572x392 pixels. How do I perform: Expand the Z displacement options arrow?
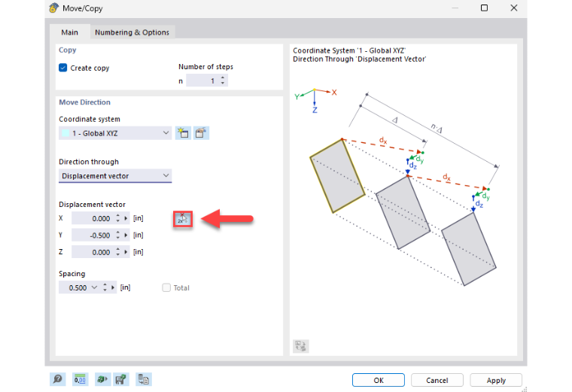(x=126, y=252)
